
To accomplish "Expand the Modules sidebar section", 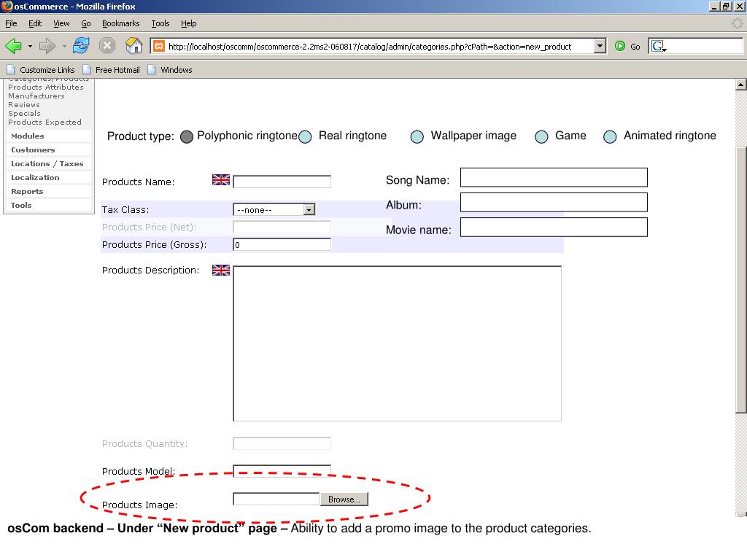I will [x=48, y=136].
